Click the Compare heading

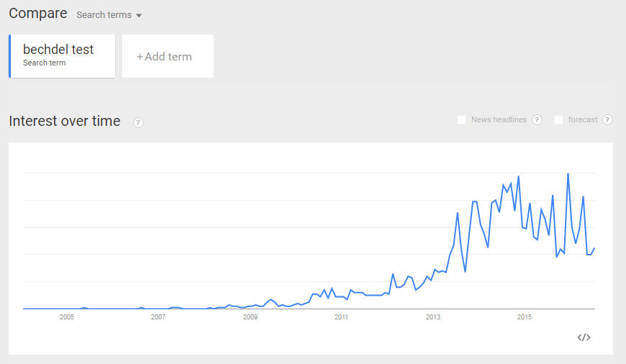[x=38, y=14]
